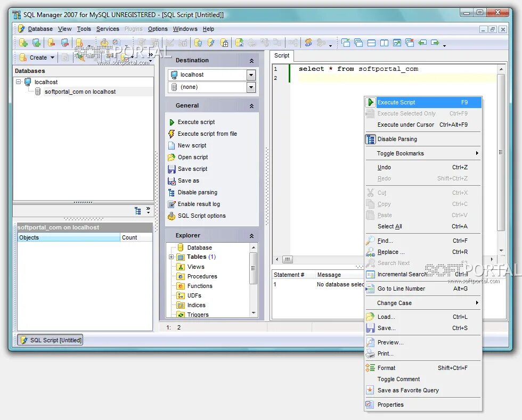The width and height of the screenshot is (522, 420).
Task: Select softportal_com on localhost in Databases tree
Action: pos(80,92)
